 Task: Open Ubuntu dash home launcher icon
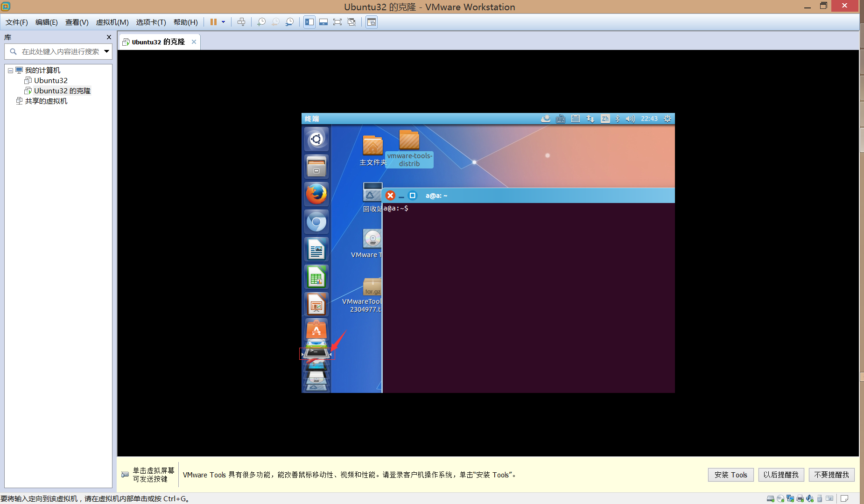coord(316,139)
